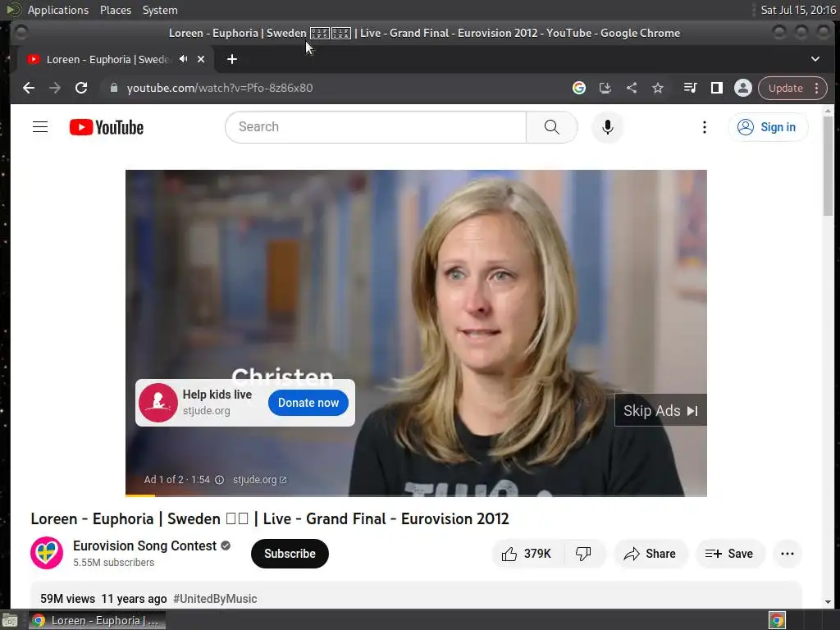Click the scrollbar down arrow
The height and width of the screenshot is (630, 840).
point(829,601)
